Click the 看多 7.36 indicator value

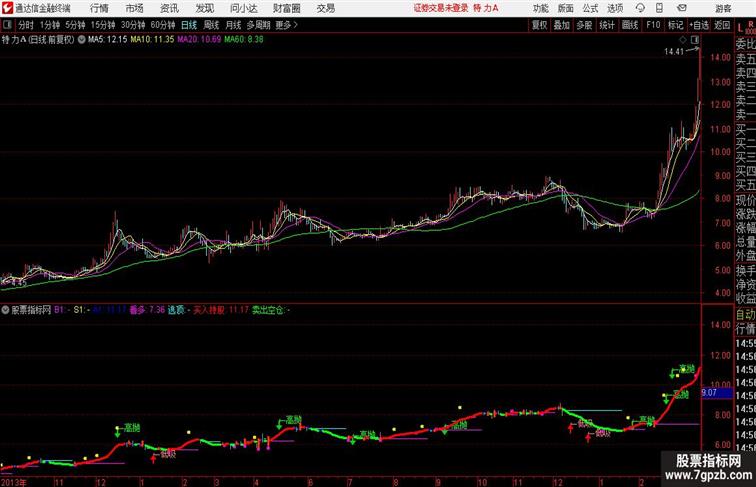click(x=147, y=310)
